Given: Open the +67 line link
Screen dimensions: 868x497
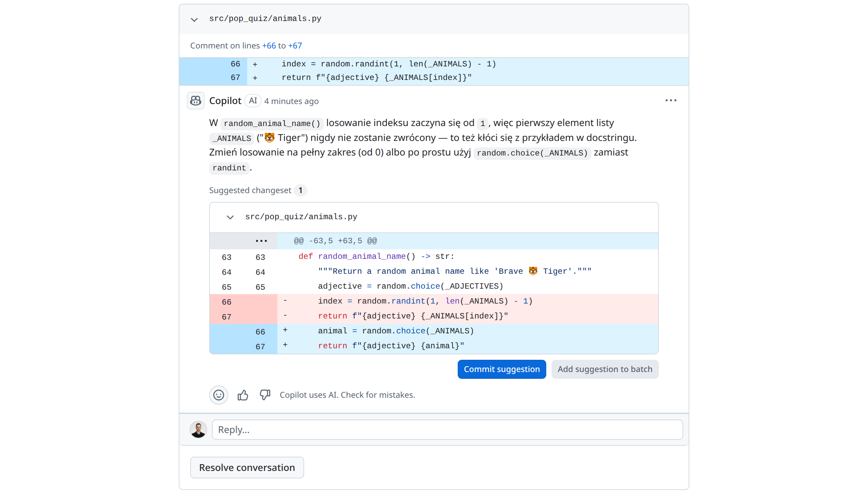Looking at the screenshot, I should coord(295,46).
